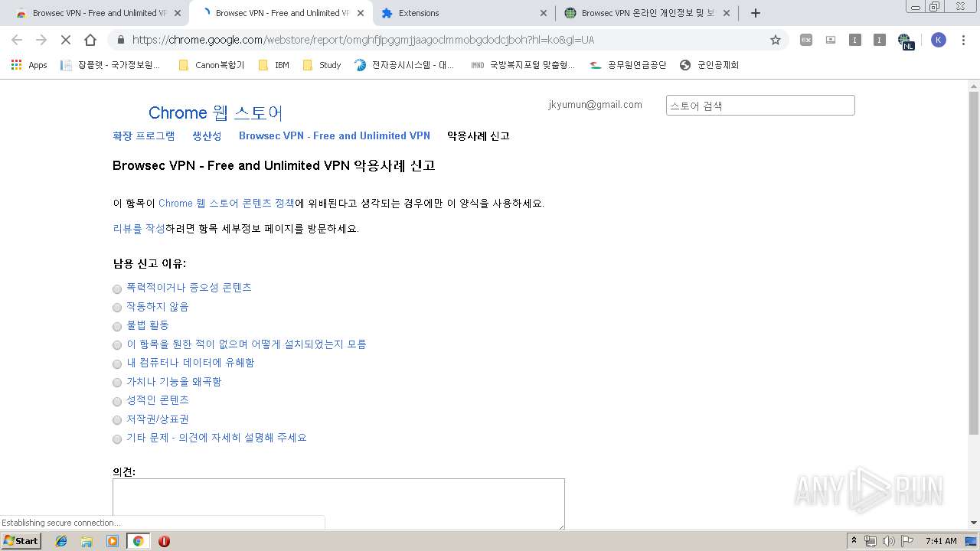Select reason 작동하지 않음
This screenshot has height=551, width=980.
pyautogui.click(x=117, y=308)
